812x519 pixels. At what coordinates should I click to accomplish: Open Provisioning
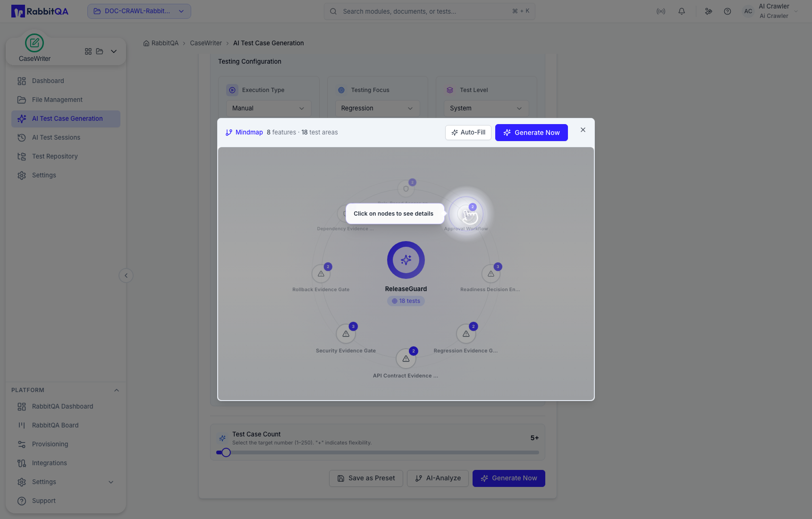(x=66, y=444)
